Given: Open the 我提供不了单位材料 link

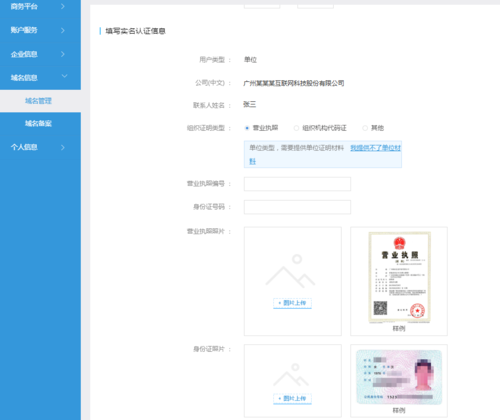Looking at the screenshot, I should [x=375, y=148].
